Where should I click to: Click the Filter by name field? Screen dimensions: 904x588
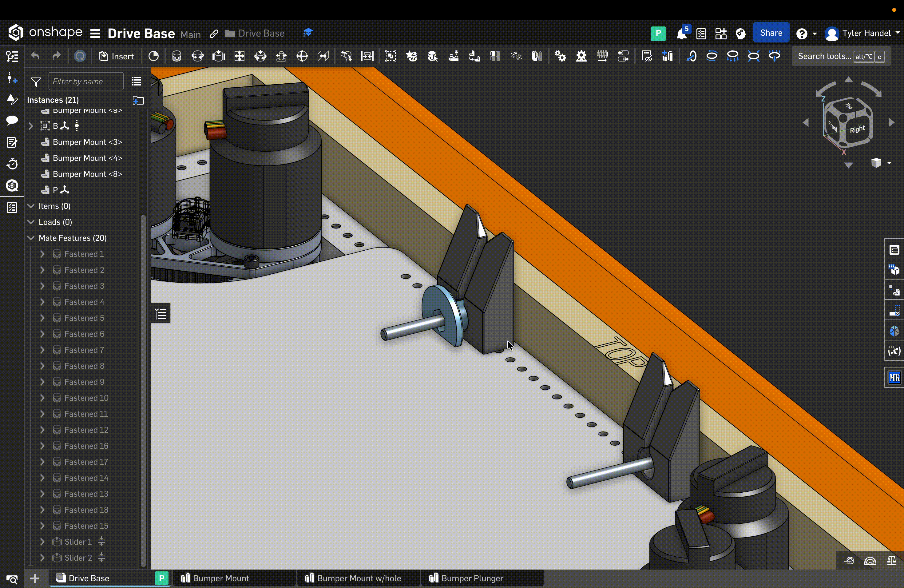tap(86, 81)
